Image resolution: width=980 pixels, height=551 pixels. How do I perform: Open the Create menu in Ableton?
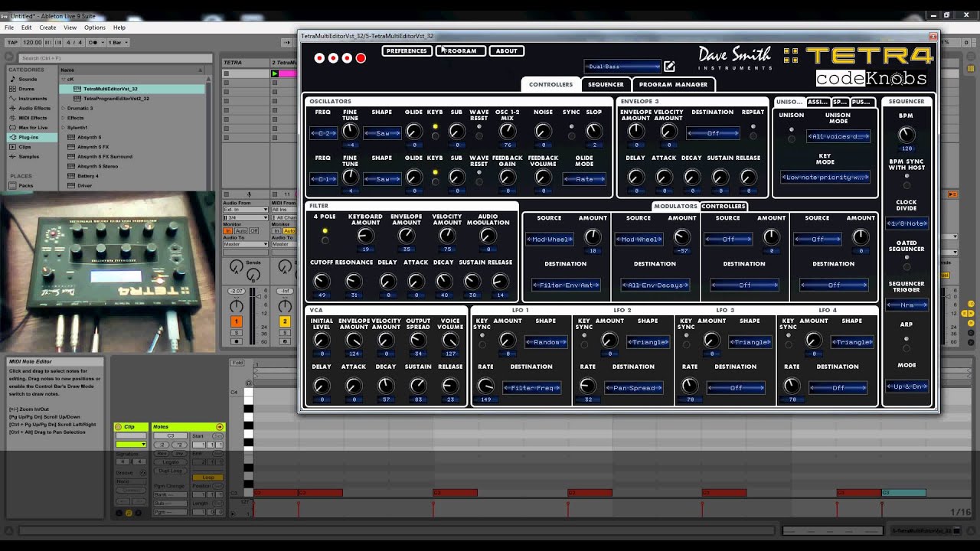[x=47, y=28]
